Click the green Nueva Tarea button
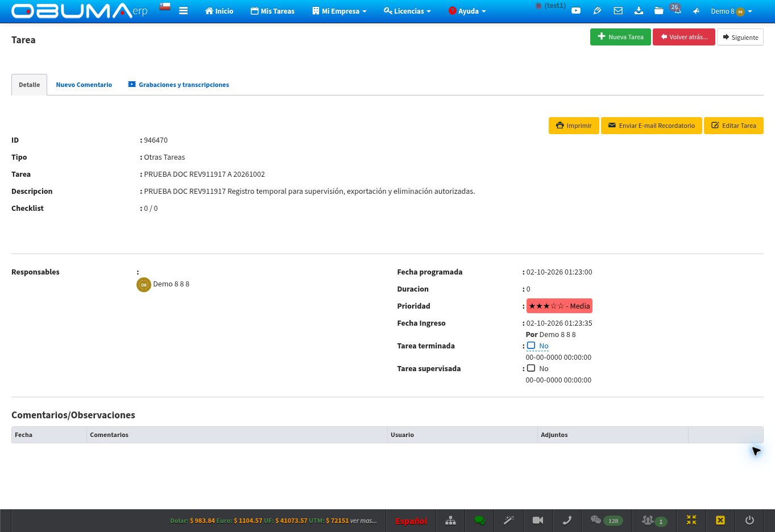775x532 pixels. [620, 37]
